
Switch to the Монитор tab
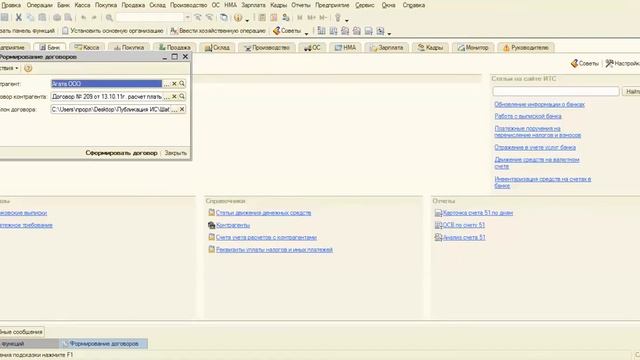(473, 47)
